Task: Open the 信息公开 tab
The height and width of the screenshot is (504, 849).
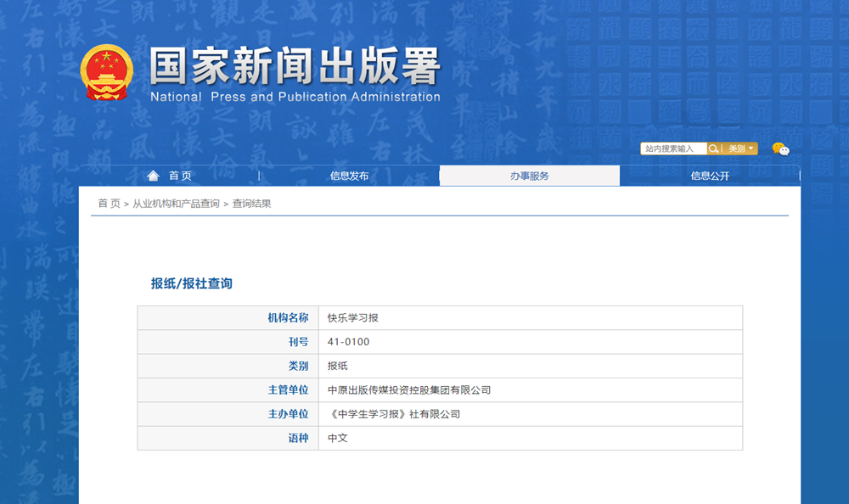Action: click(709, 176)
